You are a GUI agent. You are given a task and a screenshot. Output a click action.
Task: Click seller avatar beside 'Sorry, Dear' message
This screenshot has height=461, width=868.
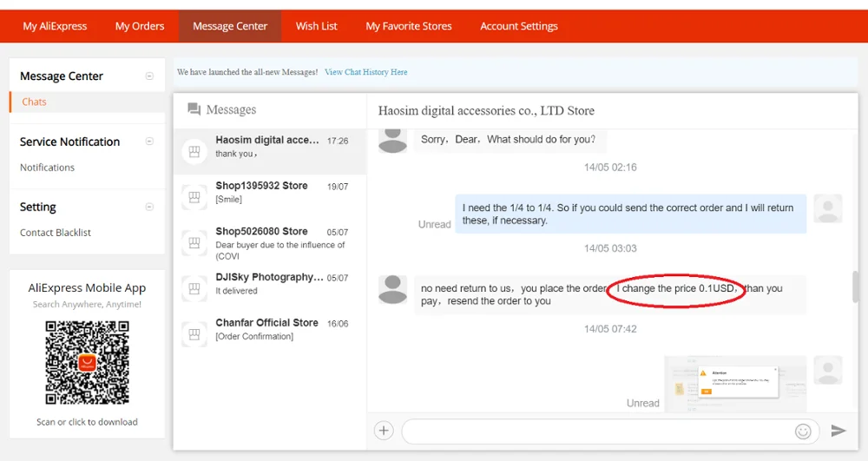point(392,140)
